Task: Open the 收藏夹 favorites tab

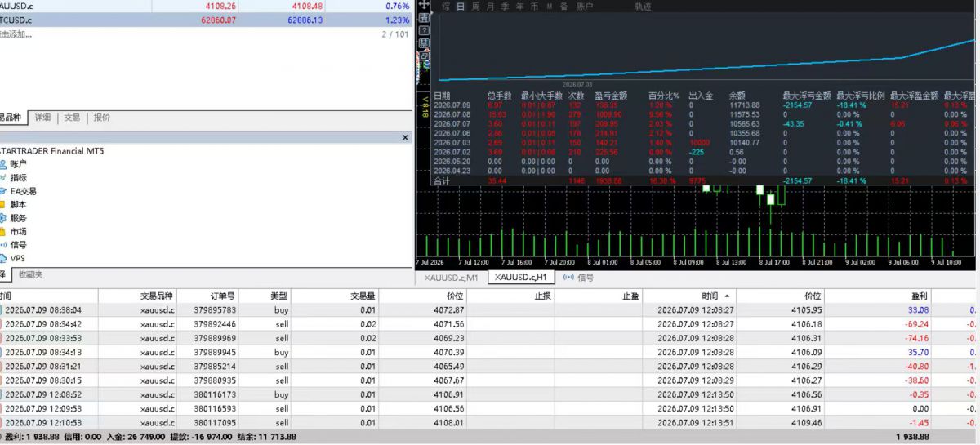Action: 31,275
